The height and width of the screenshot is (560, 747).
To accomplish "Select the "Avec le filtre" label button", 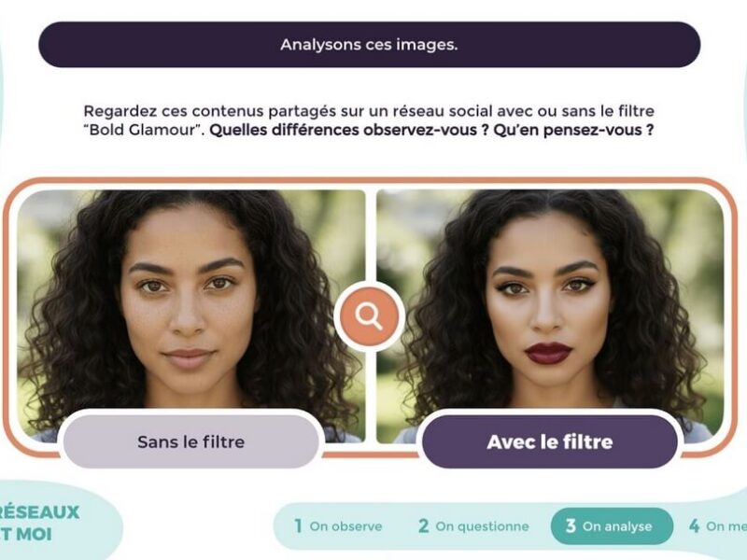I will pyautogui.click(x=550, y=441).
